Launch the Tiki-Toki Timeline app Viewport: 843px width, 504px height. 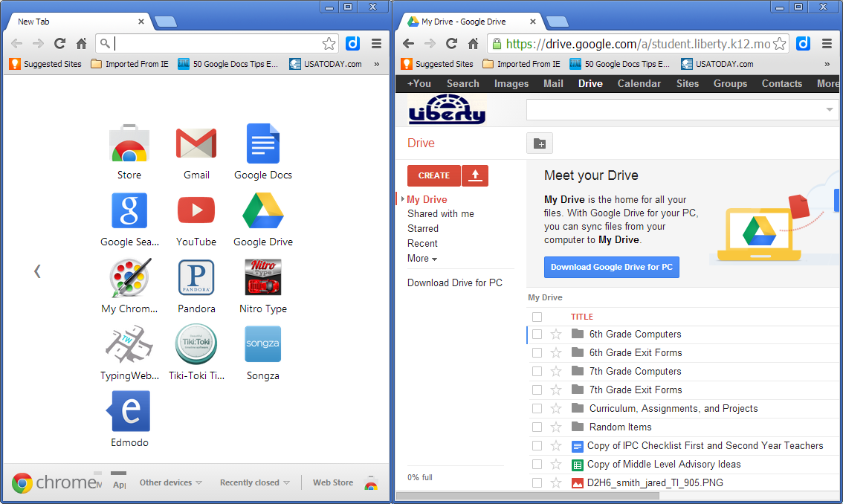point(196,344)
